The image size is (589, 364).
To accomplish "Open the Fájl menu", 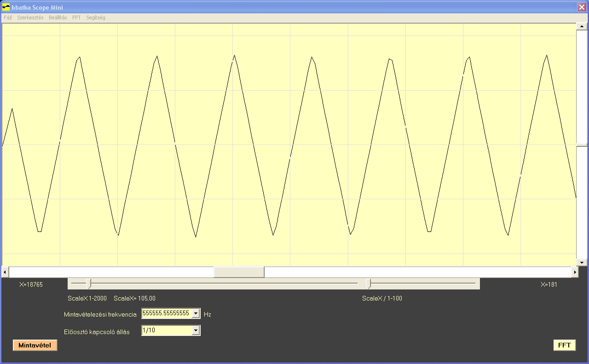I will pos(8,17).
